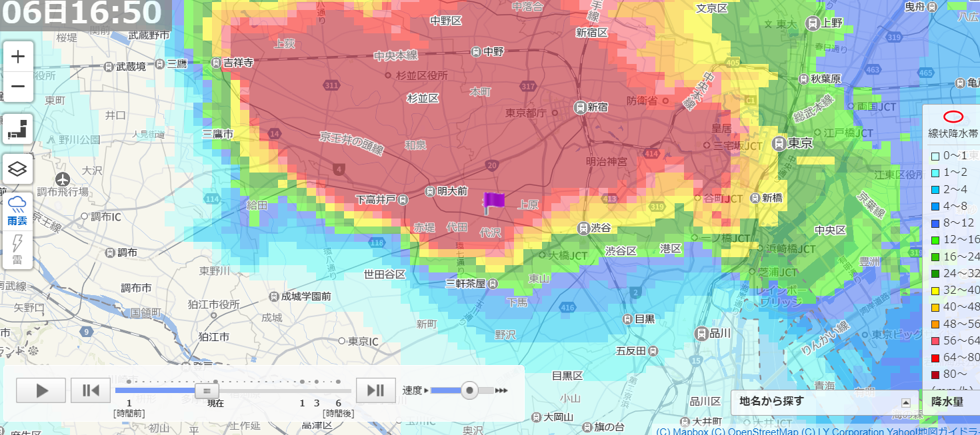This screenshot has width=980, height=435.
Task: Jump to 1 hour ago timeline marker
Action: pos(129,382)
